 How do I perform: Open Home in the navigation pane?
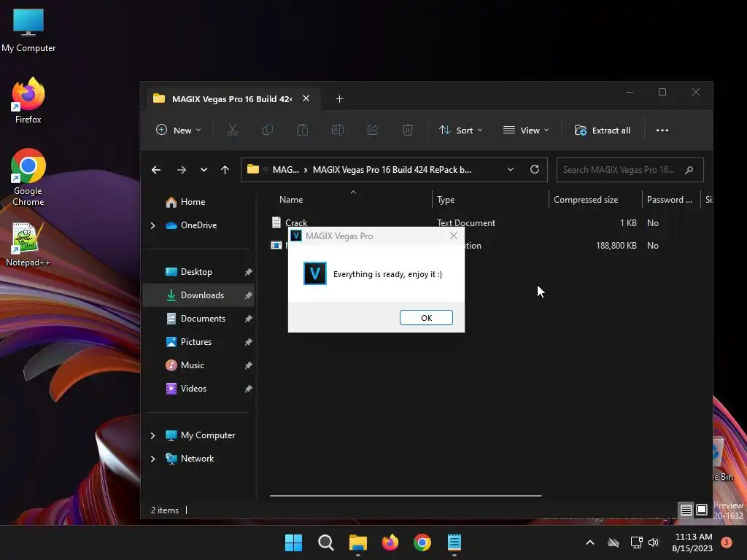coord(193,202)
